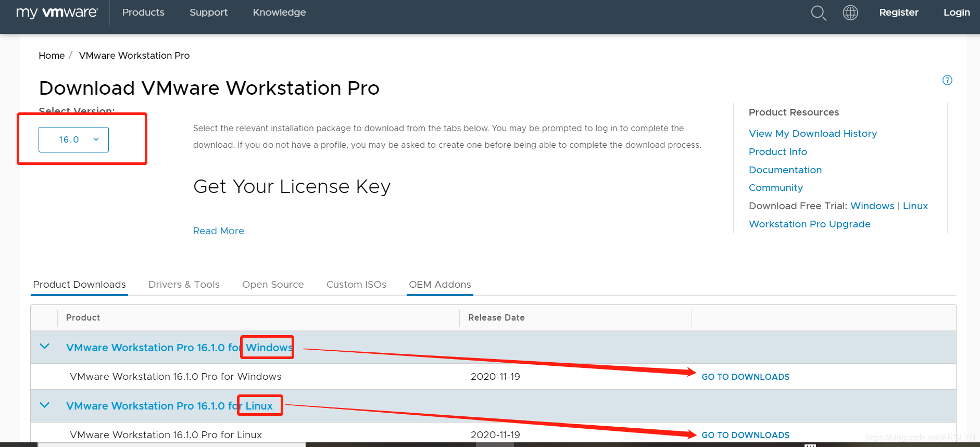Open the Product Info link
980x447 pixels.
tap(778, 152)
